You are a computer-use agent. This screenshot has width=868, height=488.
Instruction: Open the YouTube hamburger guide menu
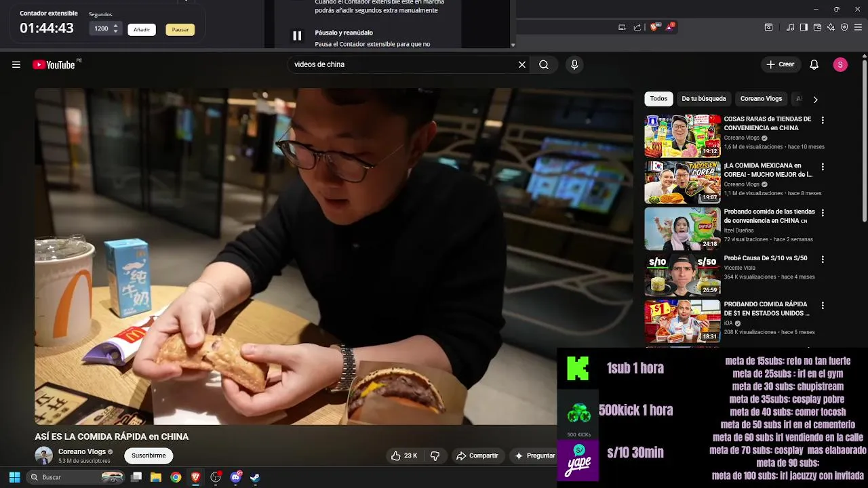[16, 64]
